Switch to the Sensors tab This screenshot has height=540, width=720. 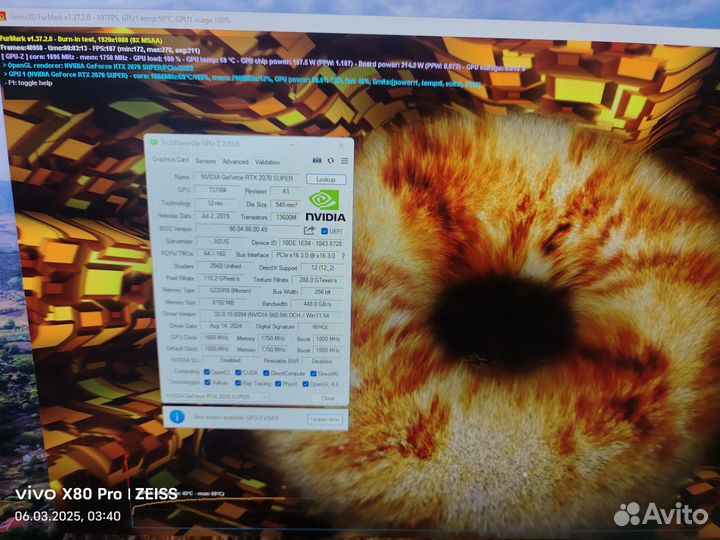pos(205,161)
